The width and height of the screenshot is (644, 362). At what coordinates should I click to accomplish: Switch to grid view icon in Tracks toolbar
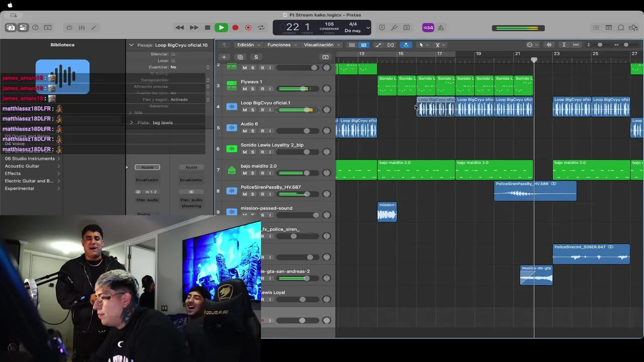coord(352,45)
